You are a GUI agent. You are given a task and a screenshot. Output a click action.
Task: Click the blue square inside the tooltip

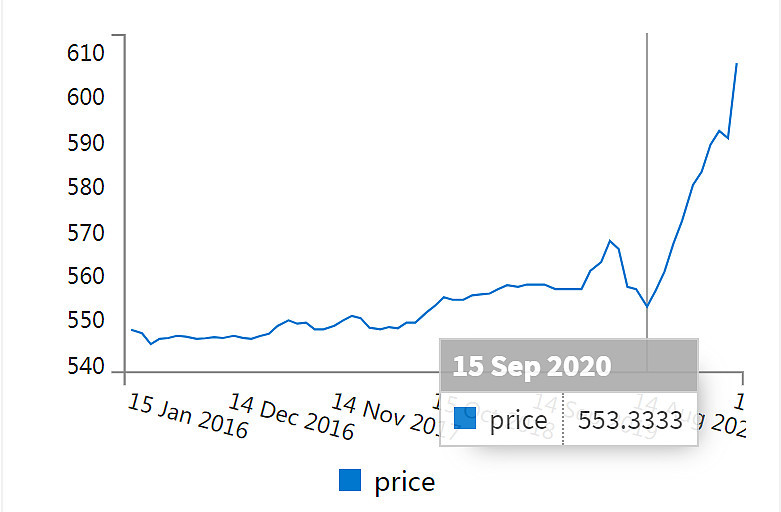465,419
